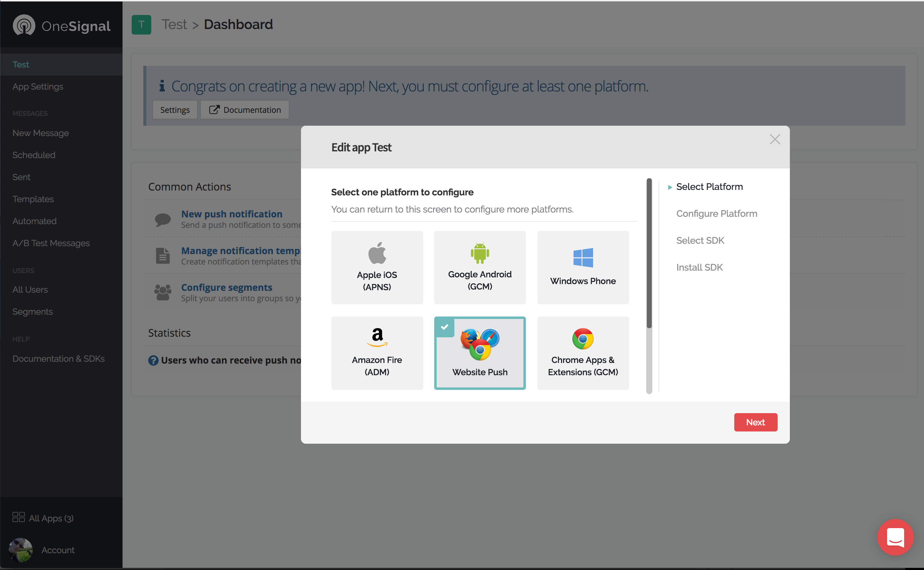Screen dimensions: 924x570
Task: Go to Configure Platform step
Action: coord(717,213)
